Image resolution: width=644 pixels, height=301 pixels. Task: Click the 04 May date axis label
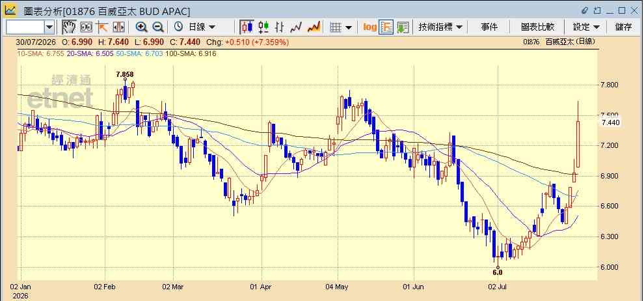[x=337, y=287]
